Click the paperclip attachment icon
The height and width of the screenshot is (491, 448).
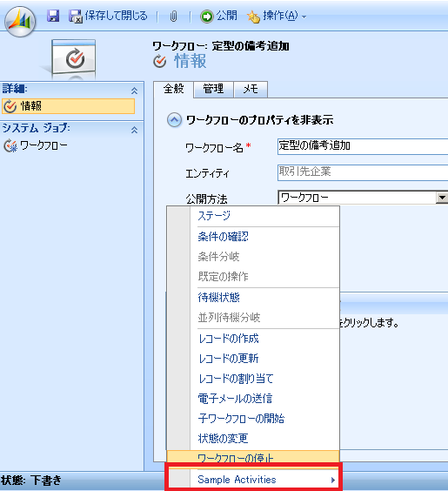173,17
